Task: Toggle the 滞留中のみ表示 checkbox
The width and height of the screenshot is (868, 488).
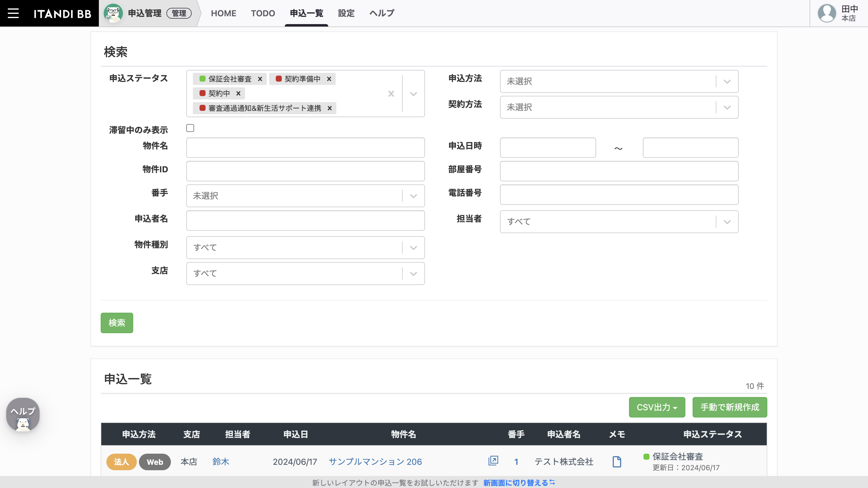Action: click(190, 128)
